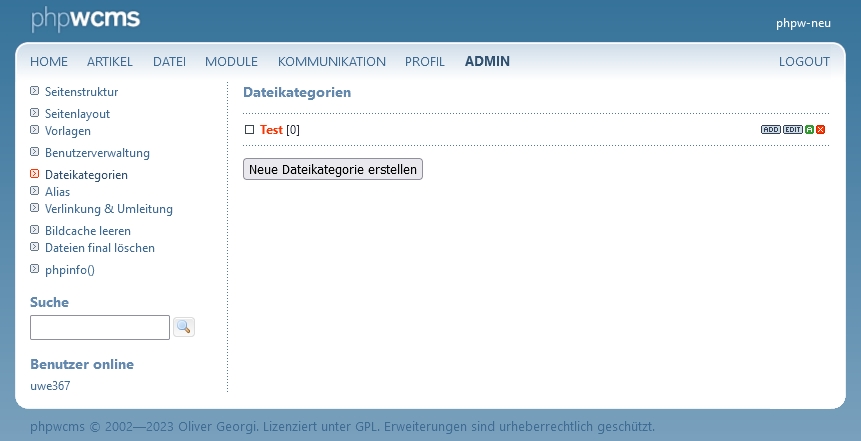Click the phpwcms logo
This screenshot has height=441, width=861.
(85, 19)
